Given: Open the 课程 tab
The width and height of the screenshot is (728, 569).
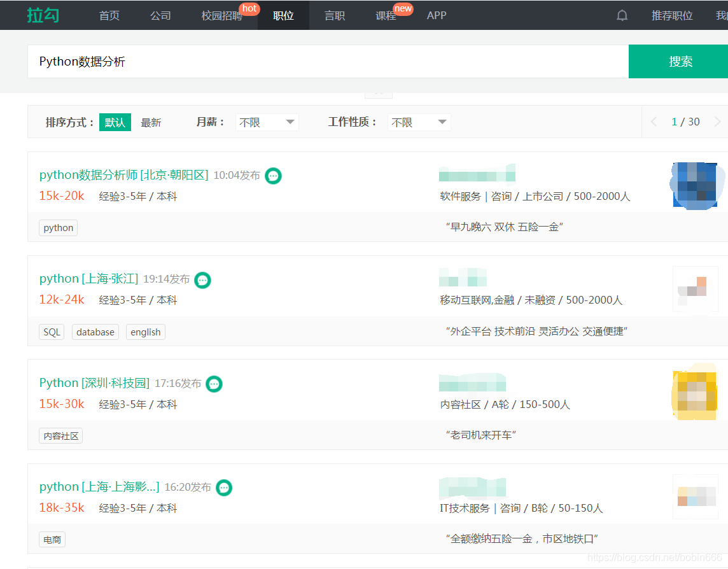Looking at the screenshot, I should [x=386, y=15].
